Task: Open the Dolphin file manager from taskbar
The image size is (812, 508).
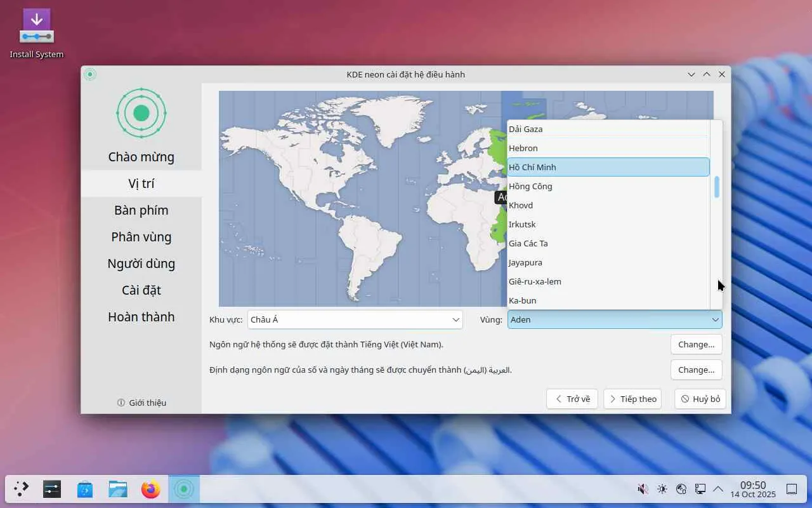Action: point(118,489)
